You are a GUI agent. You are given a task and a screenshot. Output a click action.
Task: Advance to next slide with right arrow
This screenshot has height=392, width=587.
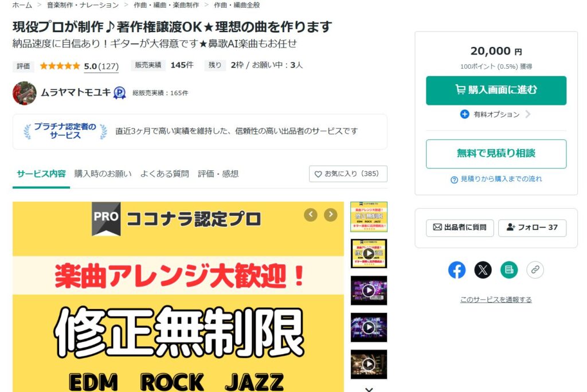tap(331, 214)
